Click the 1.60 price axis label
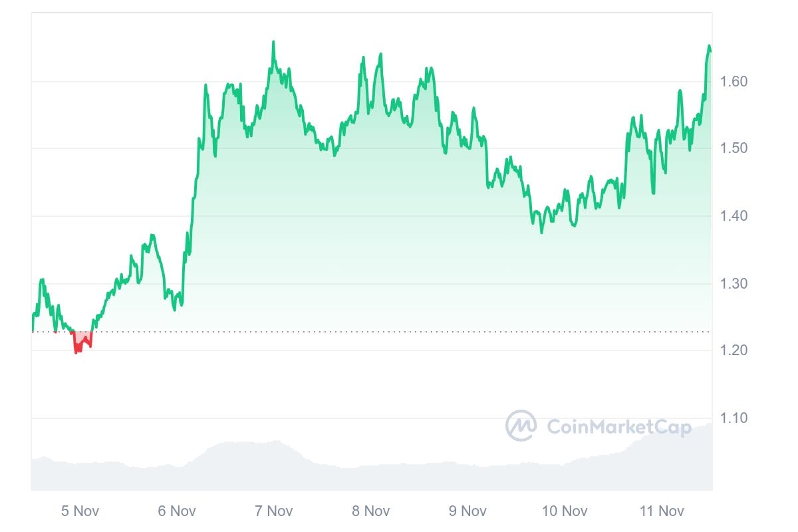The height and width of the screenshot is (532, 798). point(734,82)
